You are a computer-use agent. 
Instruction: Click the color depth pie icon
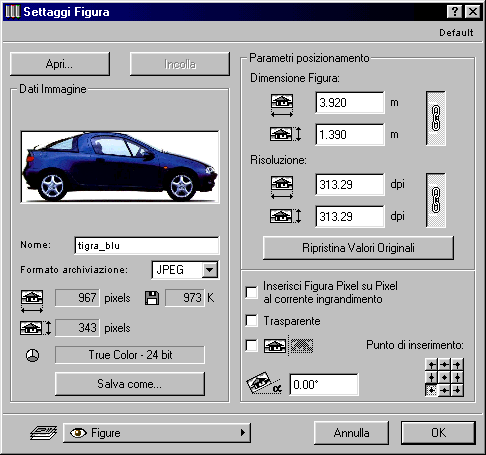click(32, 355)
